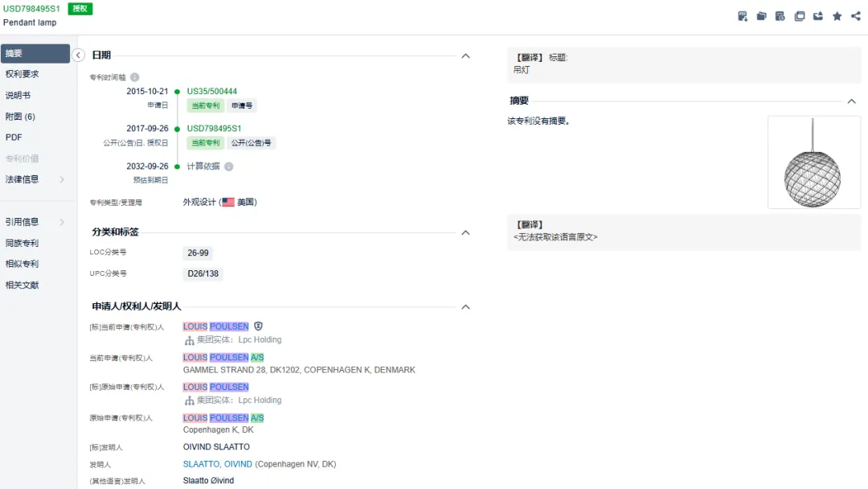Click group entity icon under current applicant
This screenshot has height=489, width=868.
click(190, 340)
